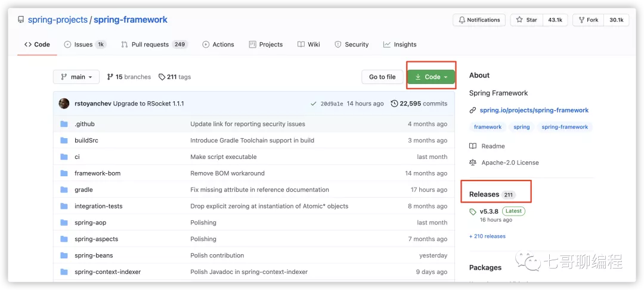The height and width of the screenshot is (290, 644).
Task: Open the gradle folder icon
Action: coord(64,189)
